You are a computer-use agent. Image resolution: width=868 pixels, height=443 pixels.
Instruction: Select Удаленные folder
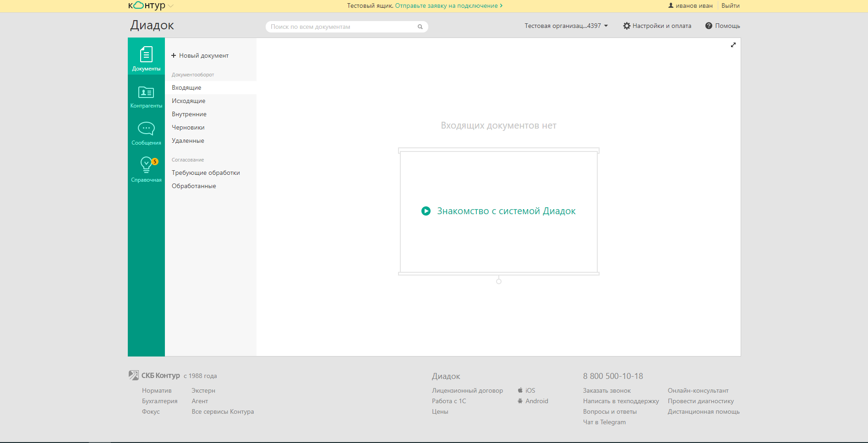[211, 140]
